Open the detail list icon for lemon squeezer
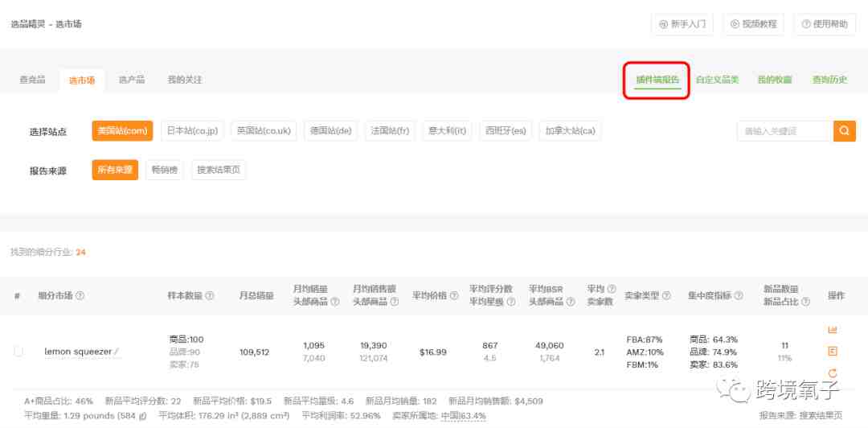The width and height of the screenshot is (868, 428). (832, 352)
